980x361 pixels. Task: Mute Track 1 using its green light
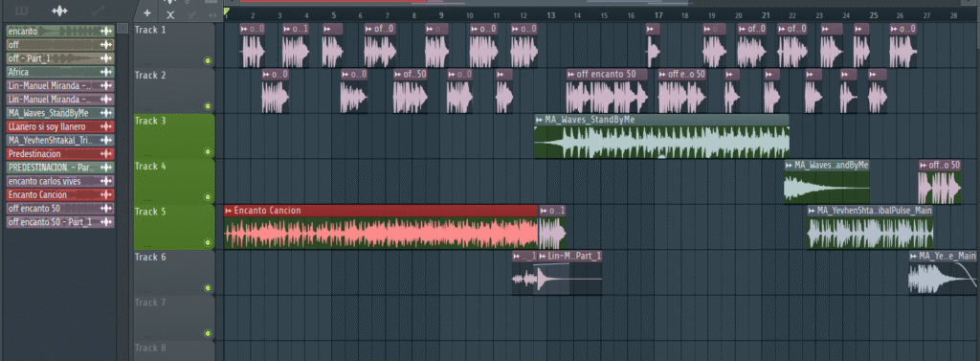[x=208, y=60]
